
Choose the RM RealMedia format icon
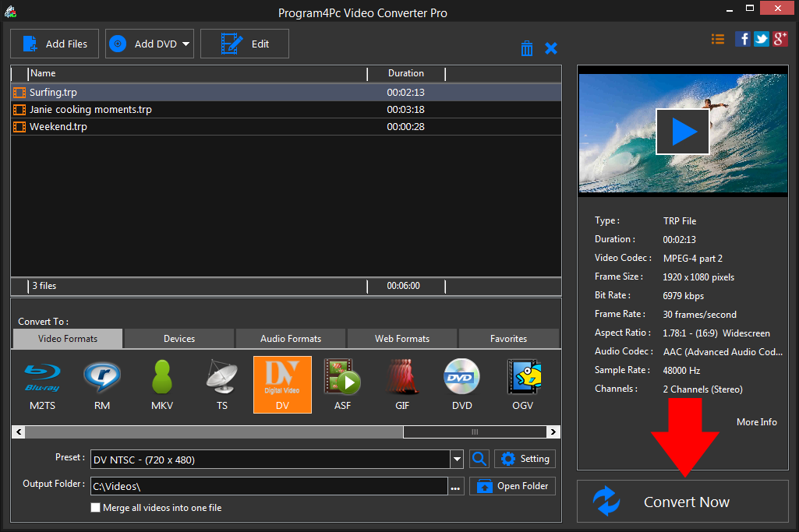pos(102,384)
